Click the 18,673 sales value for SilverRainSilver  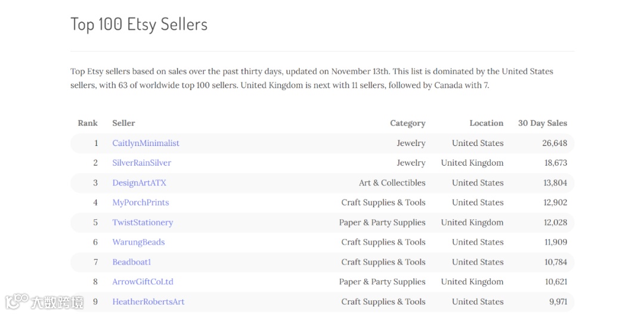coord(556,163)
